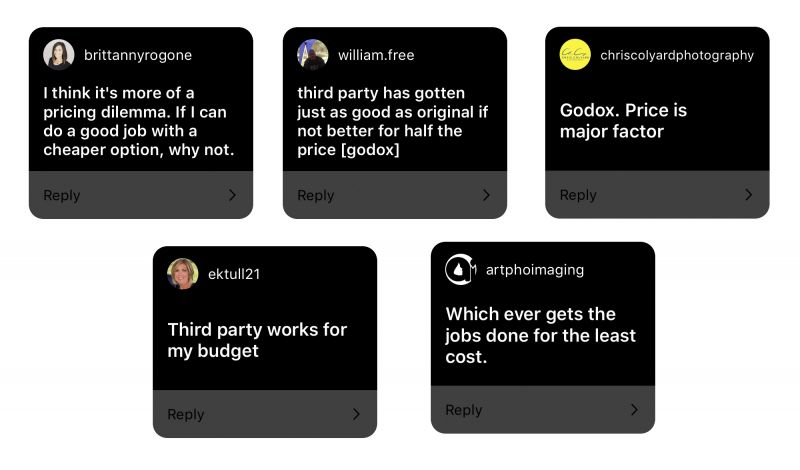The width and height of the screenshot is (800, 470).
Task: Expand reply arrow under william.free's response
Action: [486, 195]
